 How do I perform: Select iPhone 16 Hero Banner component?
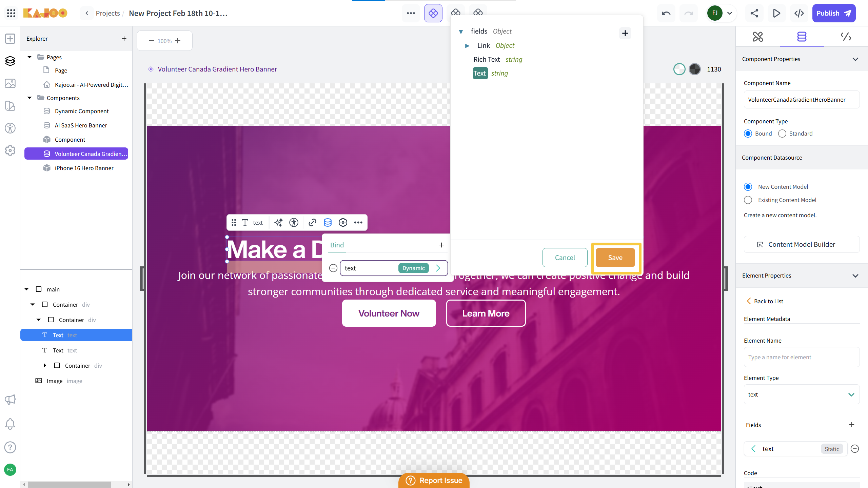click(84, 168)
